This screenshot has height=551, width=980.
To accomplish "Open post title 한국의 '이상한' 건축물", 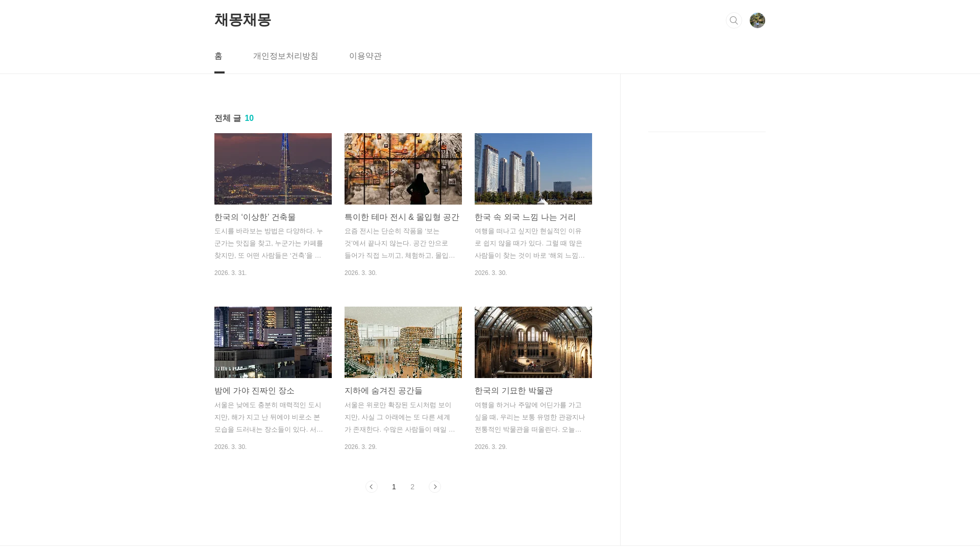I will (255, 217).
